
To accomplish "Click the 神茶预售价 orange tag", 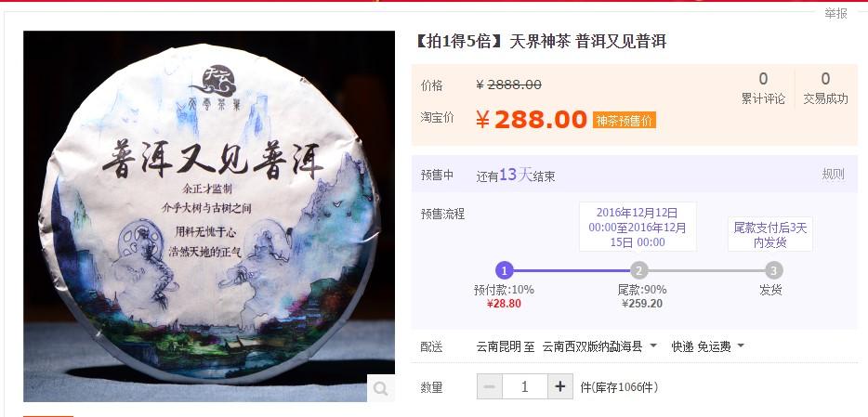I will click(x=625, y=120).
